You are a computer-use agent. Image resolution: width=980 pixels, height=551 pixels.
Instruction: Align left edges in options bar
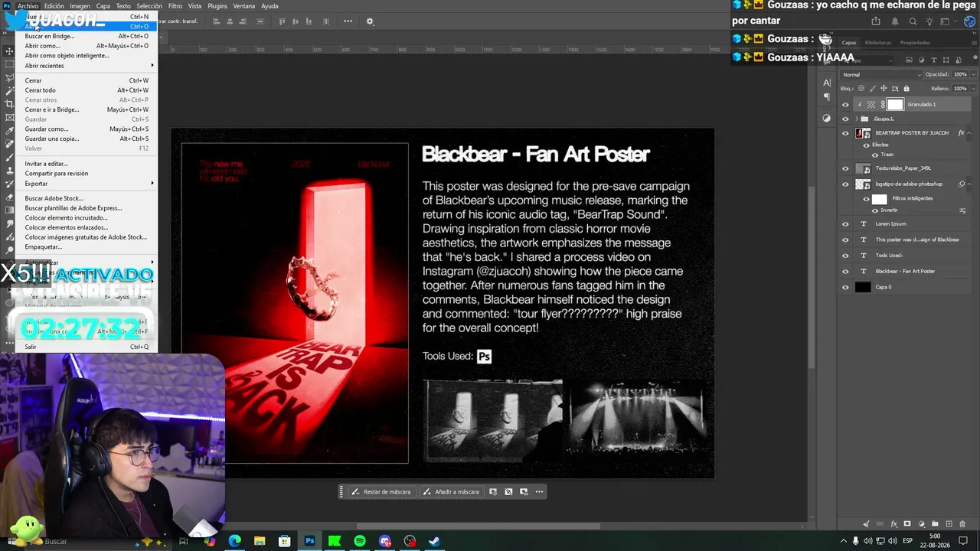pos(217,21)
